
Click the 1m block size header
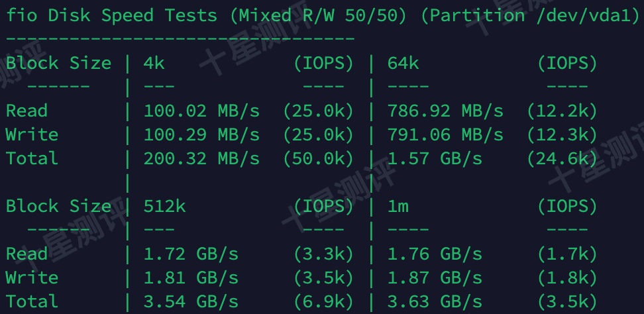tap(398, 206)
